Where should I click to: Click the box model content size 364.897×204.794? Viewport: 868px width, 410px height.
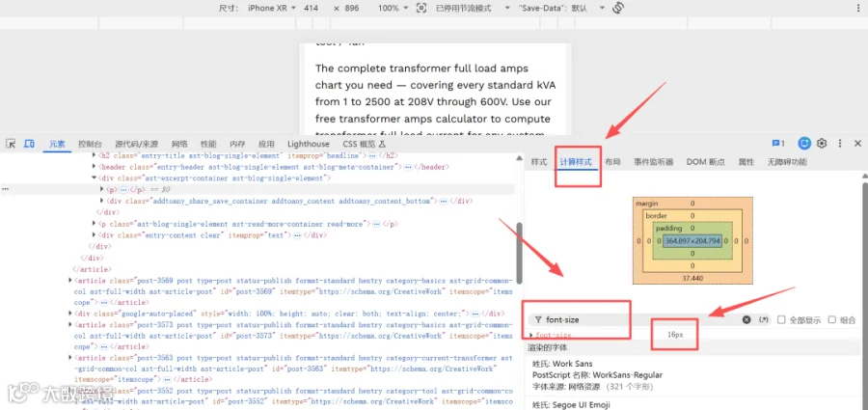coord(692,241)
